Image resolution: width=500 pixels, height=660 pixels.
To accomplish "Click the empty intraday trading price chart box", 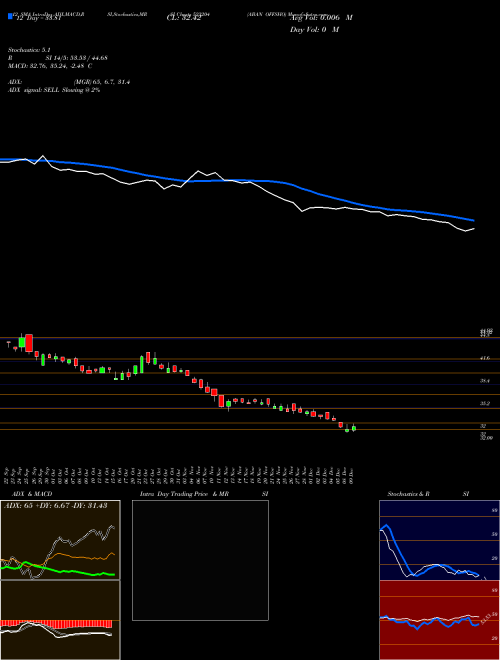I will pyautogui.click(x=200, y=560).
